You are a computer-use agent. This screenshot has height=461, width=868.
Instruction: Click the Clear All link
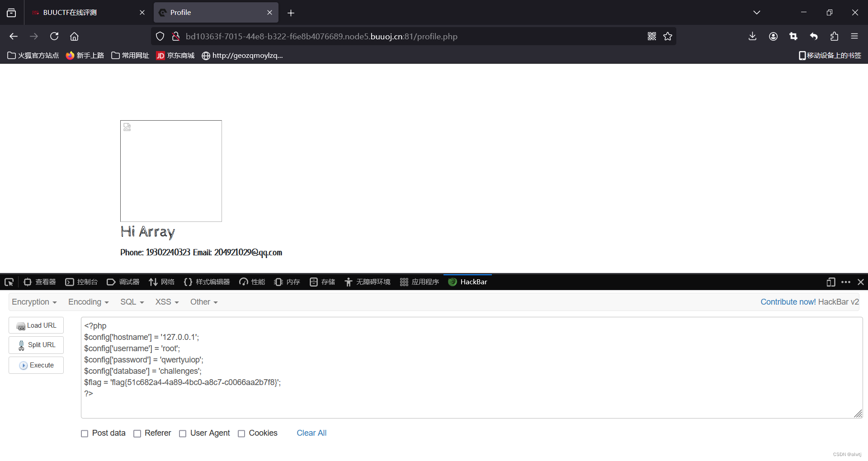(x=311, y=433)
